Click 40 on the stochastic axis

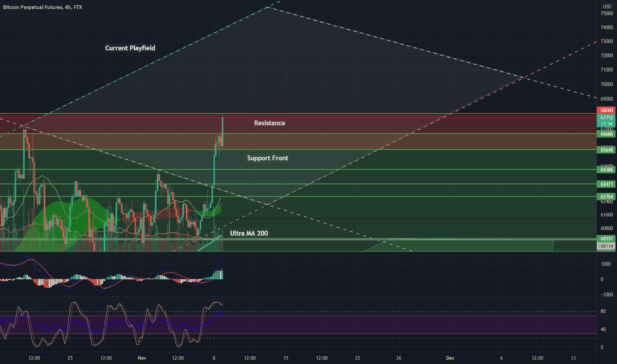[603, 330]
